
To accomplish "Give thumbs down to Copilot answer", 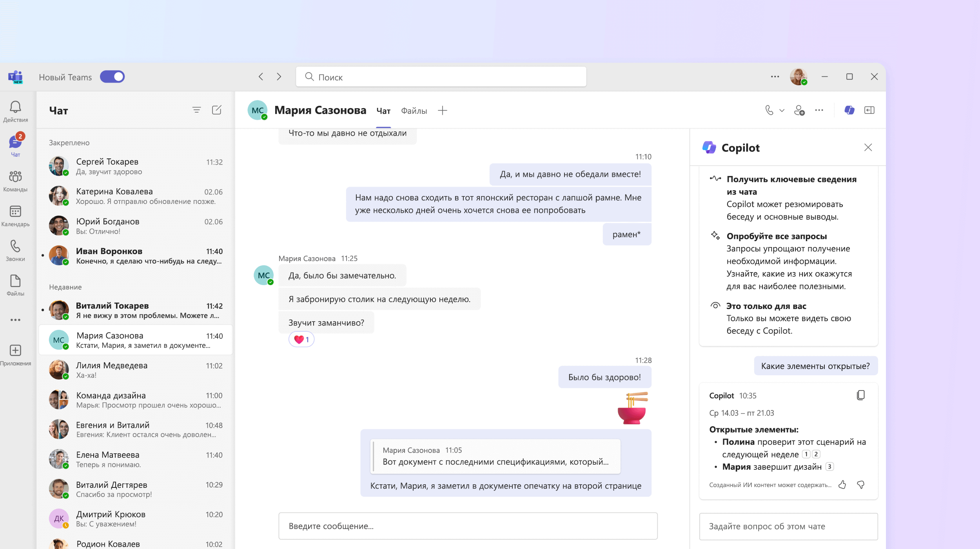I will click(x=860, y=485).
